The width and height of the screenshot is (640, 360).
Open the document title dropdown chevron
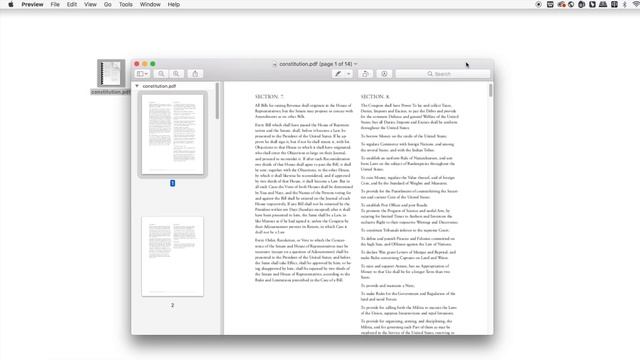pos(356,64)
